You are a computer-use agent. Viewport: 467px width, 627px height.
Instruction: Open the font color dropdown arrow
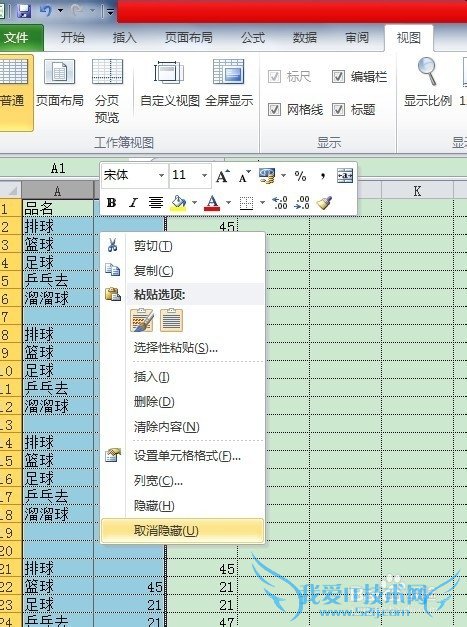tap(228, 203)
